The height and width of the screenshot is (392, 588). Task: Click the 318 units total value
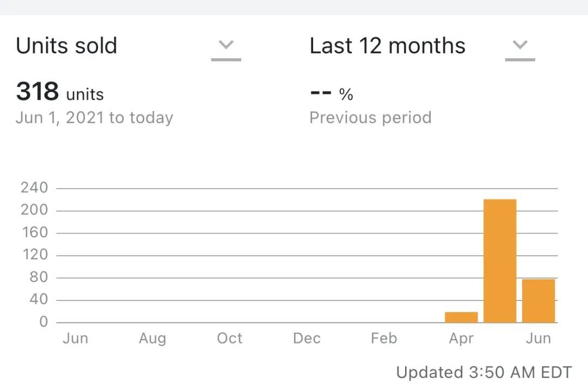click(x=60, y=91)
